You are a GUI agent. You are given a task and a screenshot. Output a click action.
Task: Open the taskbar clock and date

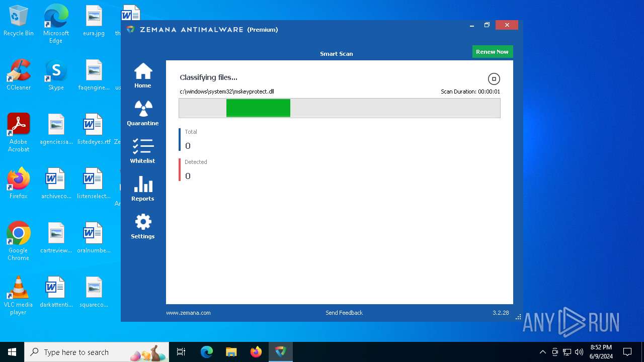click(x=601, y=352)
